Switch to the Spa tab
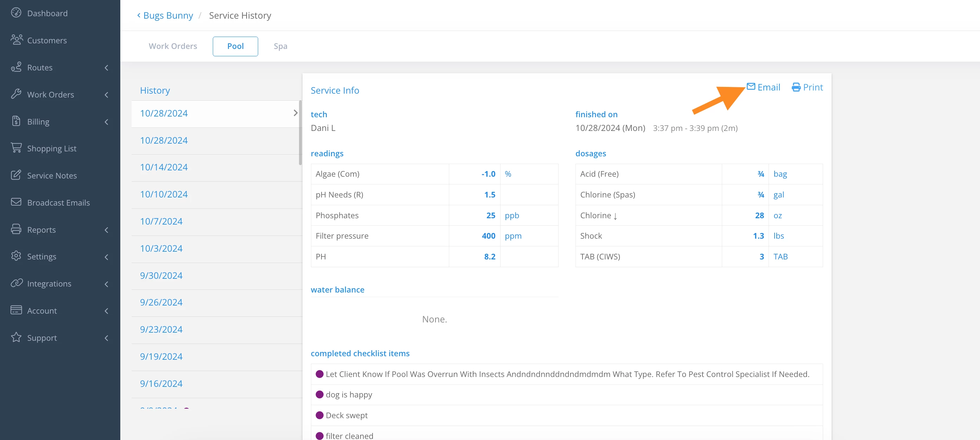Viewport: 980px width, 440px height. tap(280, 46)
